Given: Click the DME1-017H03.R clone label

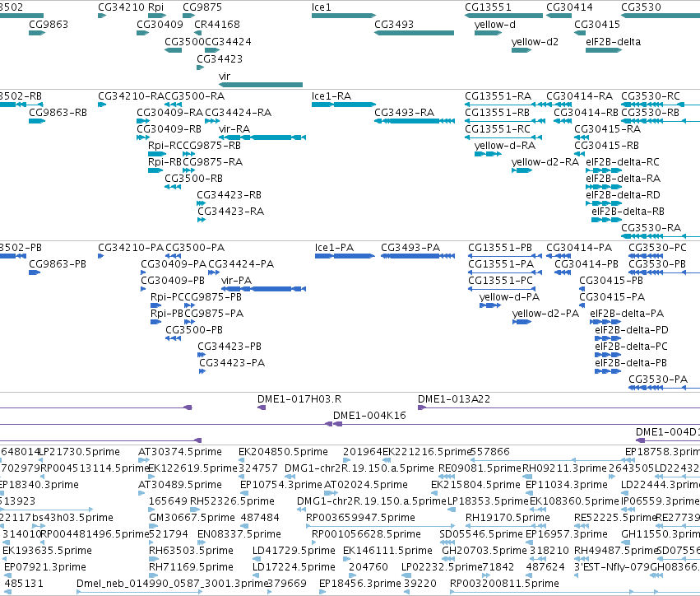Looking at the screenshot, I should (299, 399).
